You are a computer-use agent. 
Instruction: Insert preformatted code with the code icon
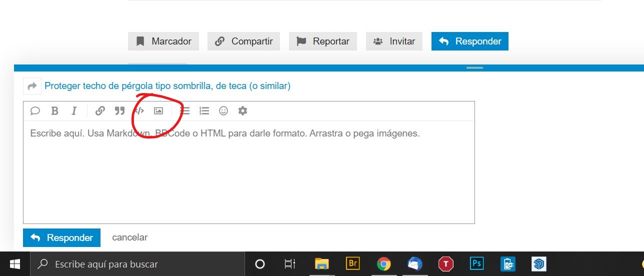(139, 111)
